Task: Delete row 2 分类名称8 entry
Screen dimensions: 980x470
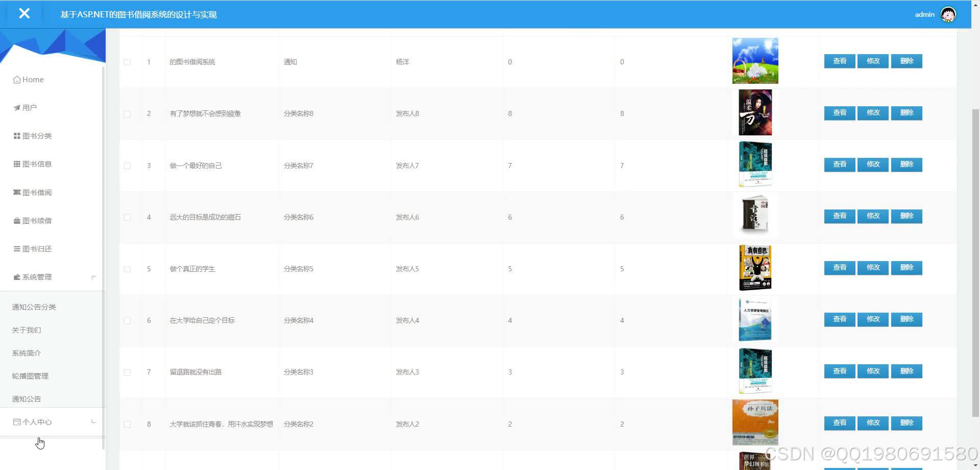Action: pos(906,113)
